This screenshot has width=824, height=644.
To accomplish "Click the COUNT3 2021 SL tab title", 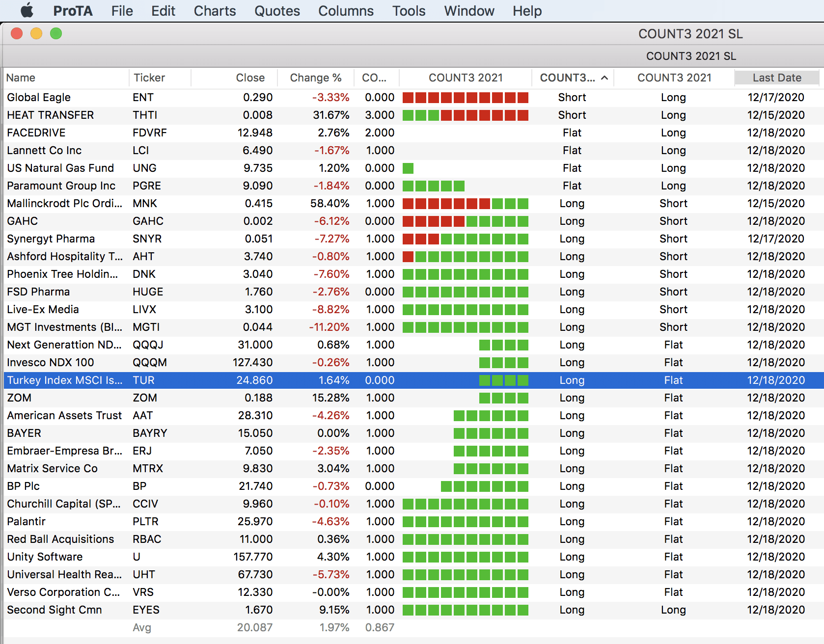I will click(691, 56).
